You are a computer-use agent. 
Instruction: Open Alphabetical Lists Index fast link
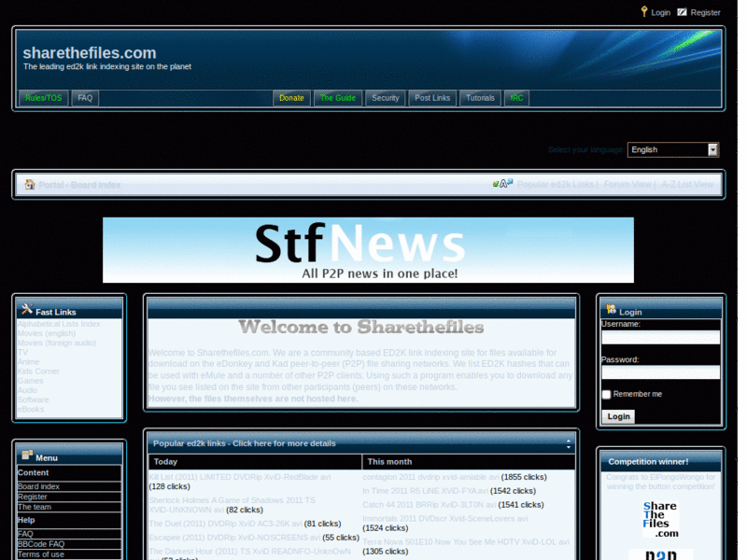(59, 324)
